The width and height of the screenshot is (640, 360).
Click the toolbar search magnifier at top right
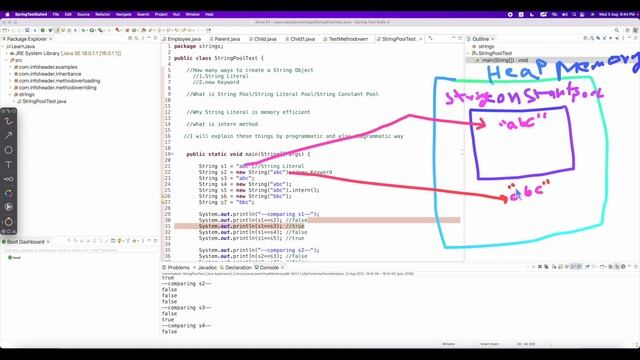click(617, 30)
